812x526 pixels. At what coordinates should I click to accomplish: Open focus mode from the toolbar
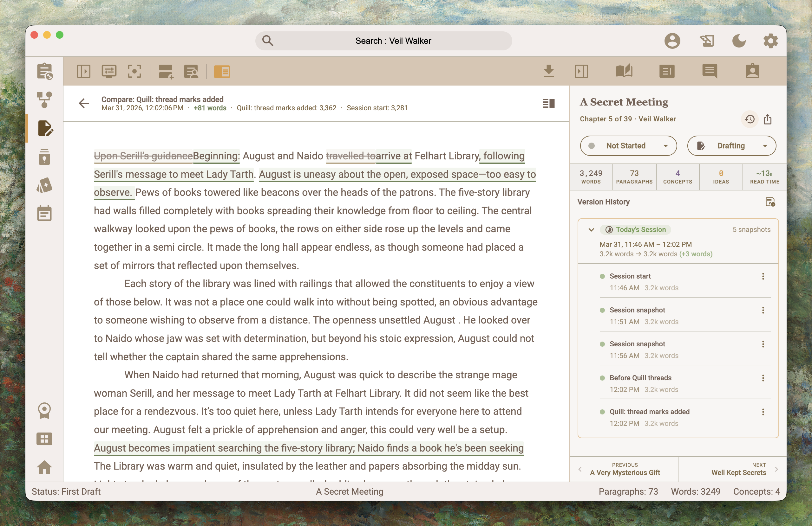tap(134, 72)
